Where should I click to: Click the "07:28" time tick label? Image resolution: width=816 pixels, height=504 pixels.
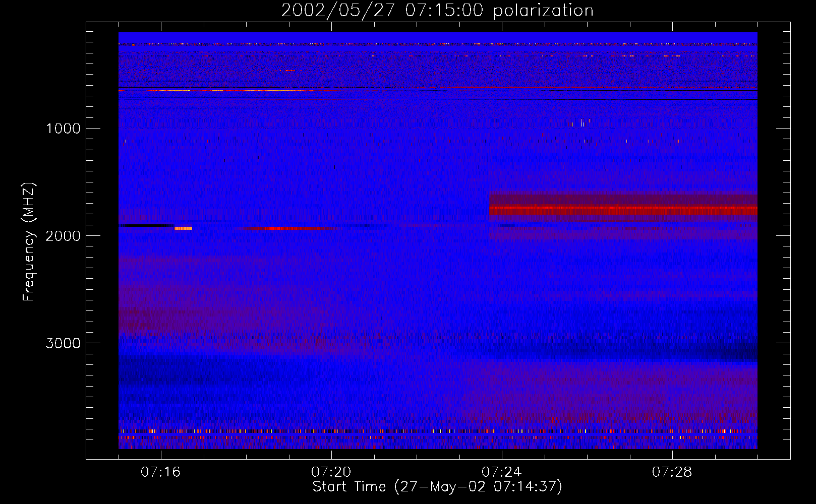(x=672, y=472)
